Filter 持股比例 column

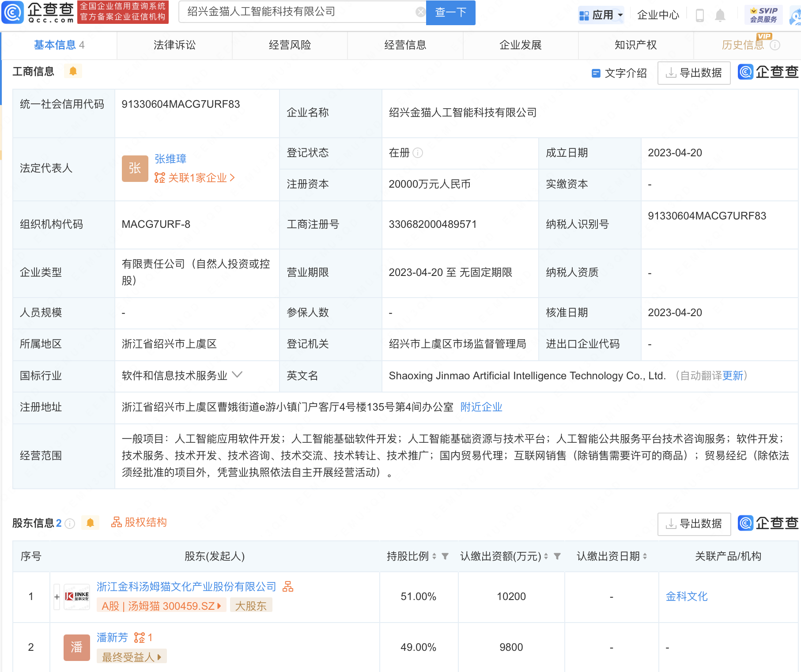click(x=445, y=556)
